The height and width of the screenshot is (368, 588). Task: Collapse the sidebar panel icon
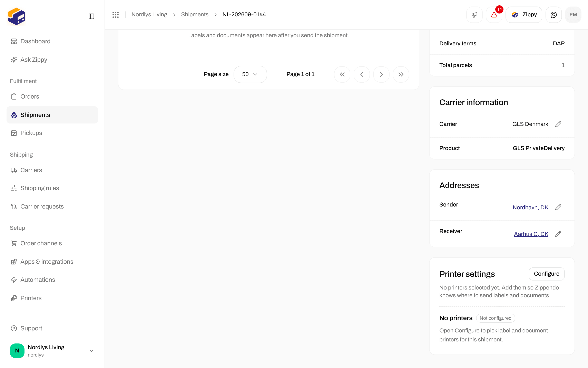(91, 16)
